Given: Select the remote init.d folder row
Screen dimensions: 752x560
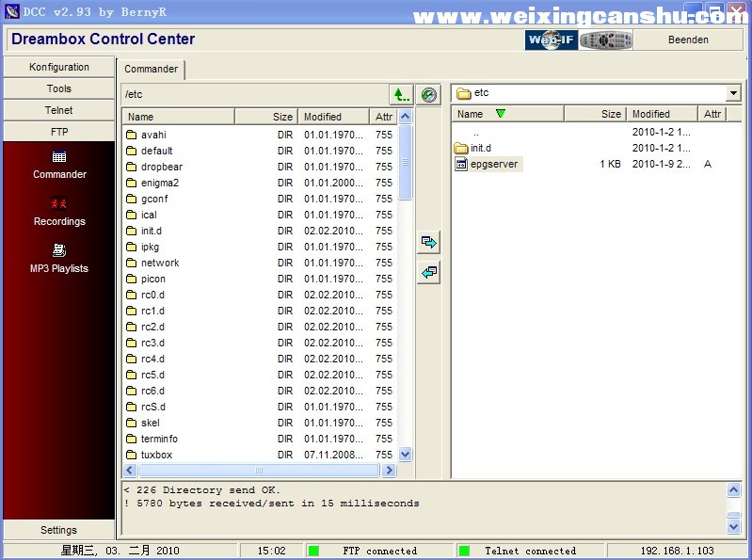Looking at the screenshot, I should click(261, 231).
